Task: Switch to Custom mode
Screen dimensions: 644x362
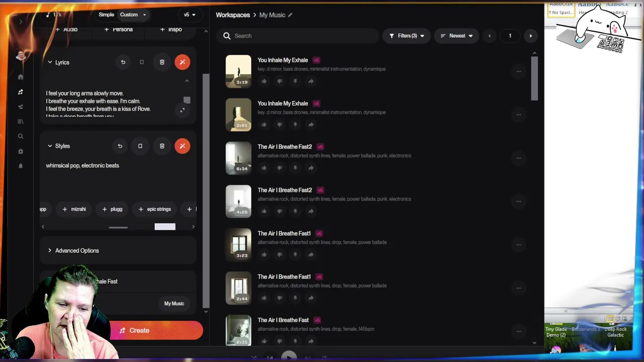Action: [129, 15]
